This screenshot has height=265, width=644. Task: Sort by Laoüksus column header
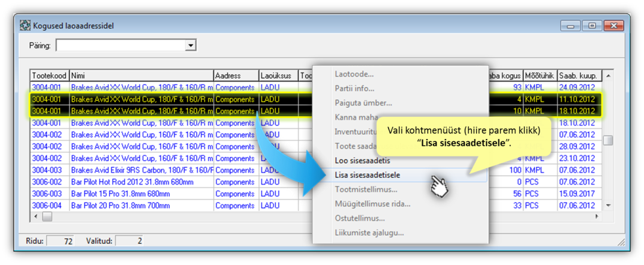278,76
